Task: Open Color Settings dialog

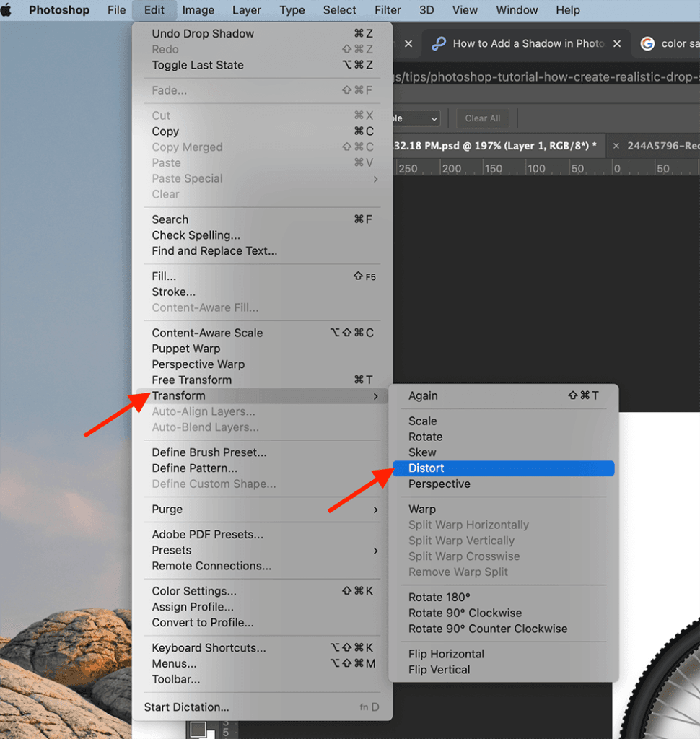Action: coord(262,592)
